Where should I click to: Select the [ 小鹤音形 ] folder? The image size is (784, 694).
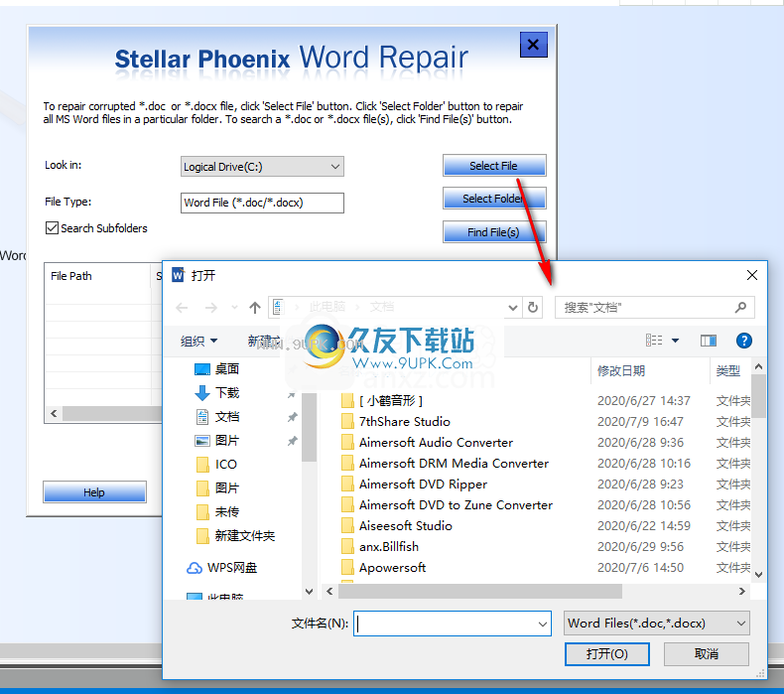[391, 401]
